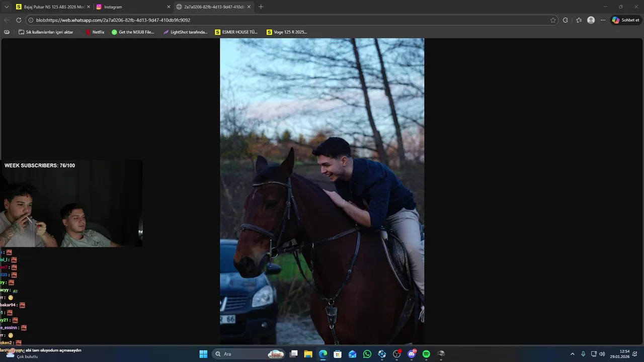Open network status in system tray
This screenshot has width=644, height=362.
point(594,354)
